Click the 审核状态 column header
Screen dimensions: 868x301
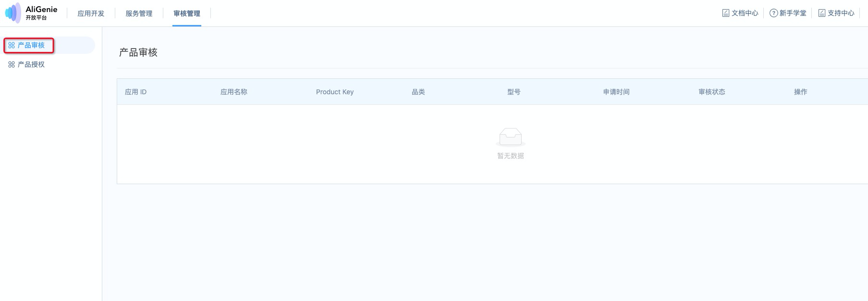pyautogui.click(x=712, y=92)
